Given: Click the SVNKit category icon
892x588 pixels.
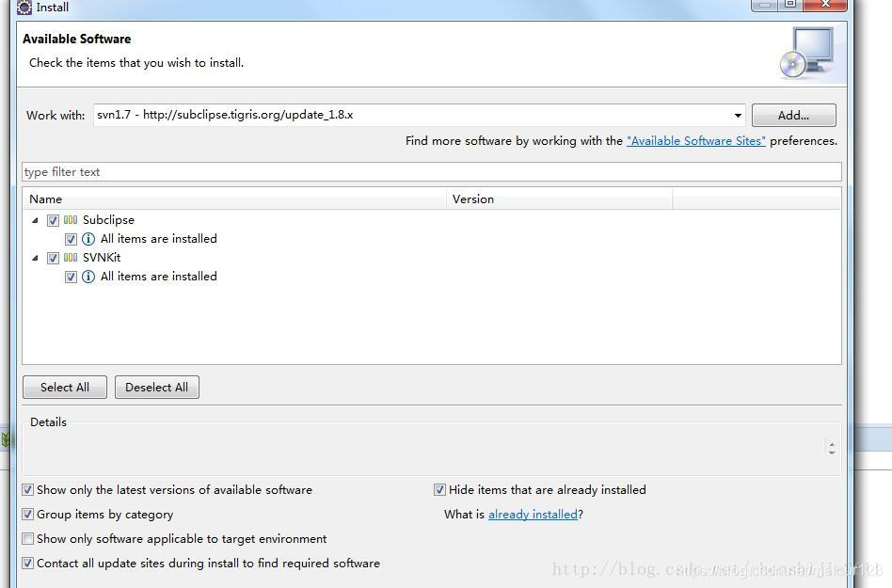Looking at the screenshot, I should click(71, 258).
